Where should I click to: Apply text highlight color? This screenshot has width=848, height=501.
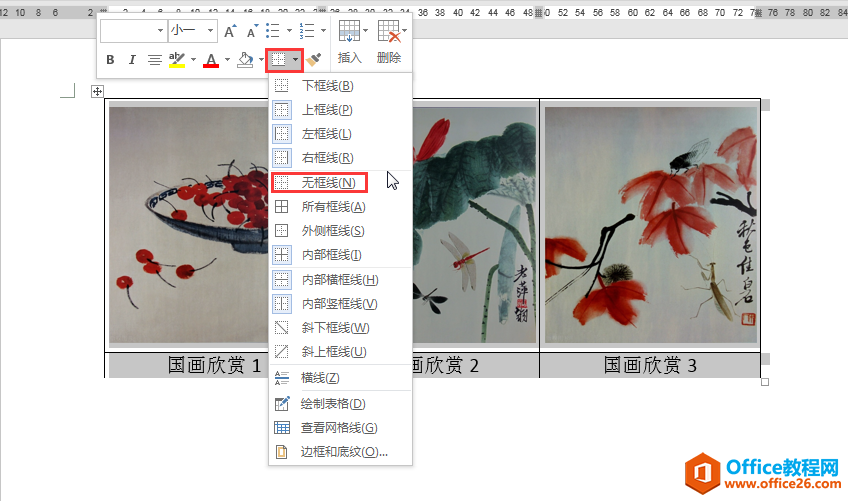coord(177,60)
